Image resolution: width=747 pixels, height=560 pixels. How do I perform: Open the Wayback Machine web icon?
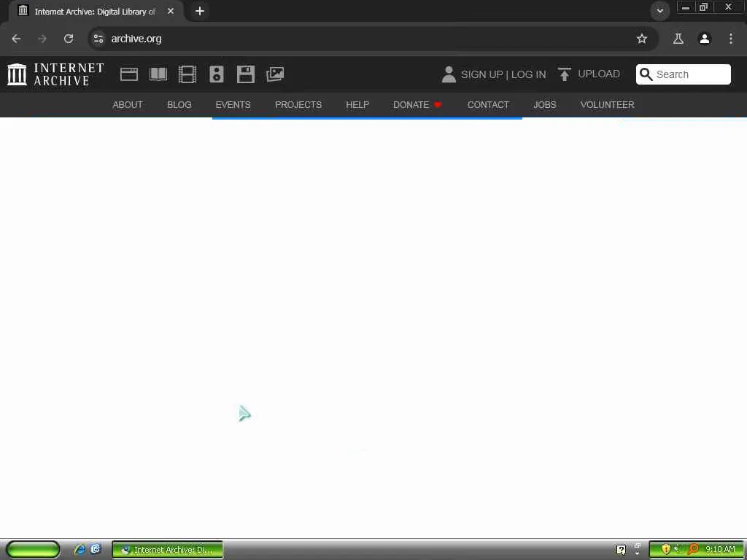pyautogui.click(x=129, y=74)
